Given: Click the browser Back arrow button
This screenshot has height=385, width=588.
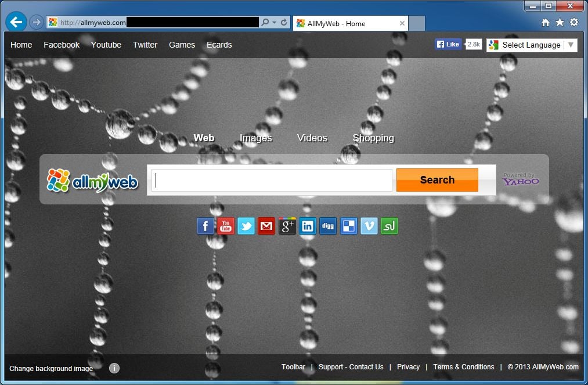Looking at the screenshot, I should pyautogui.click(x=16, y=22).
